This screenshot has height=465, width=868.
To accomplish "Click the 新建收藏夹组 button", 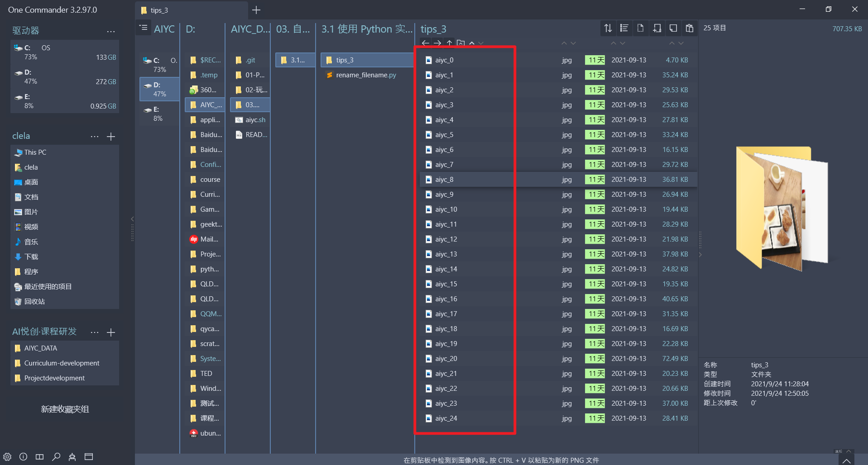I will click(65, 409).
